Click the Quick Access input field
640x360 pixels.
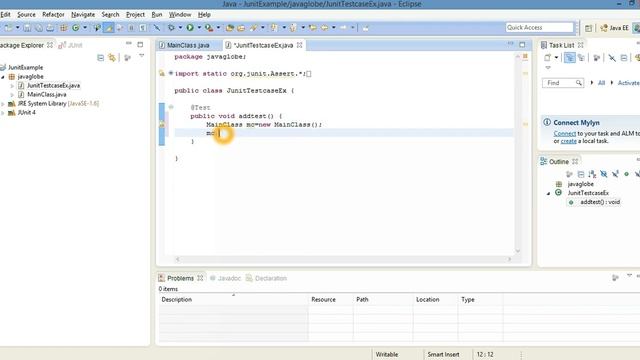point(539,27)
